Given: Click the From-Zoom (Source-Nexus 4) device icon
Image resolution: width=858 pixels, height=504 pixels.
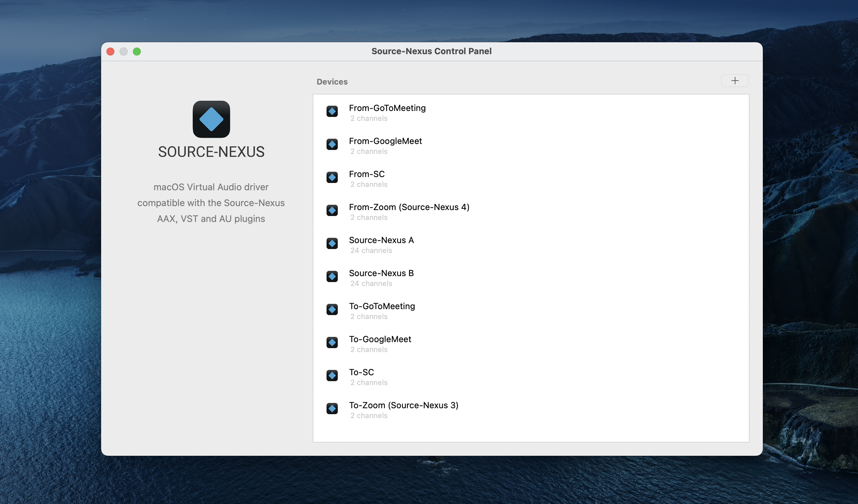Looking at the screenshot, I should click(332, 210).
